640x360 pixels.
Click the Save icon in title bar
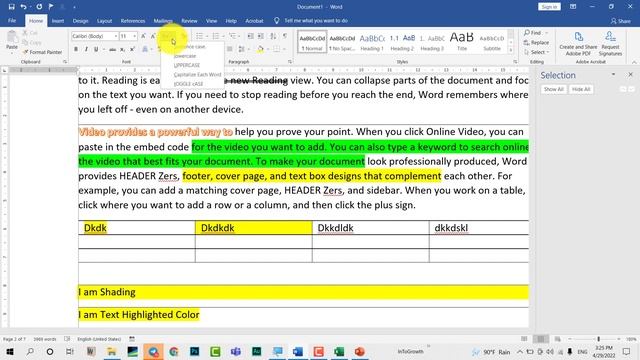11,7
